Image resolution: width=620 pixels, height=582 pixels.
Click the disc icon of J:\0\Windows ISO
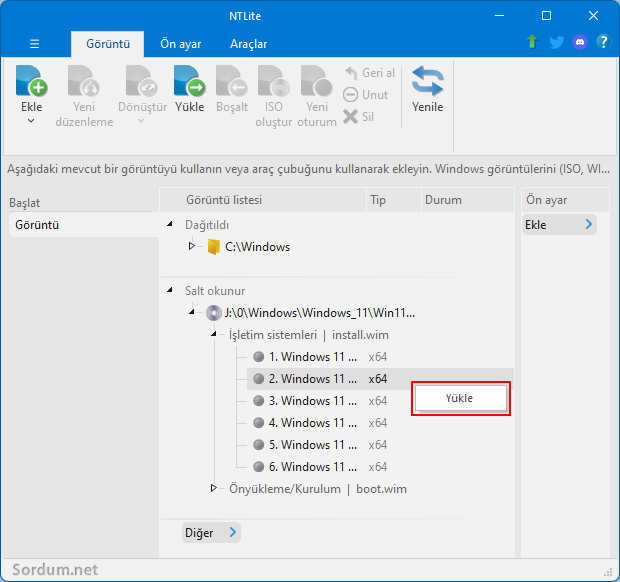coord(214,313)
